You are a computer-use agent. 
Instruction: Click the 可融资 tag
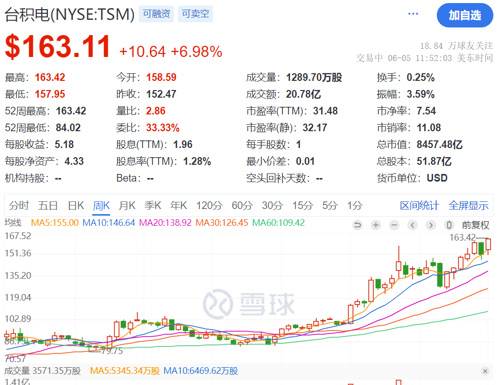156,14
